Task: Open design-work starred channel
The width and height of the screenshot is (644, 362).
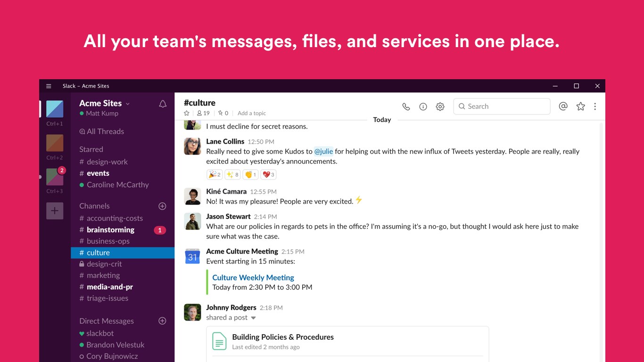Action: [104, 162]
